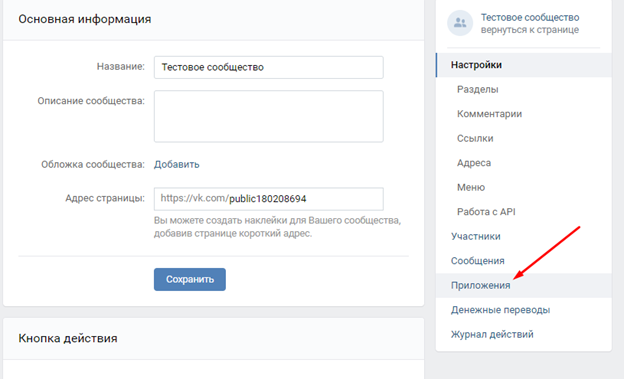Screen dimensions: 624x379
Task: Open the Комментарии settings section
Action: 524,114
